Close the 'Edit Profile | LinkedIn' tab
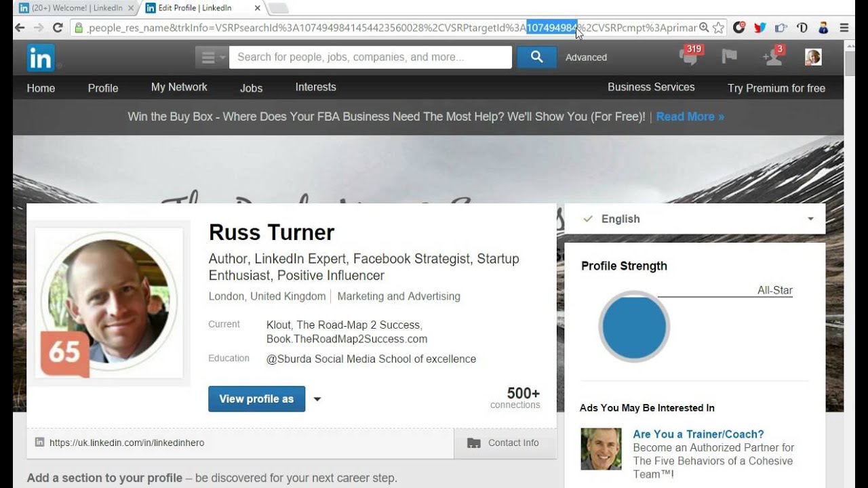The image size is (868, 488). click(257, 8)
